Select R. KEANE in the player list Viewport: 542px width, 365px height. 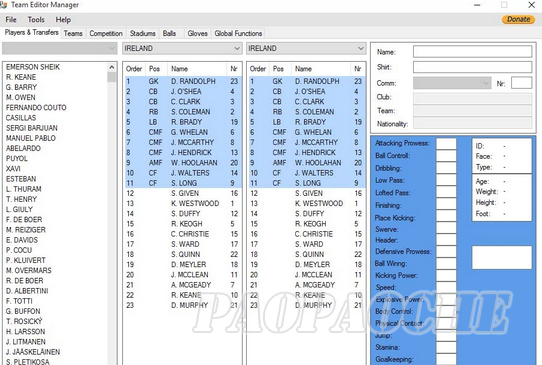click(21, 77)
